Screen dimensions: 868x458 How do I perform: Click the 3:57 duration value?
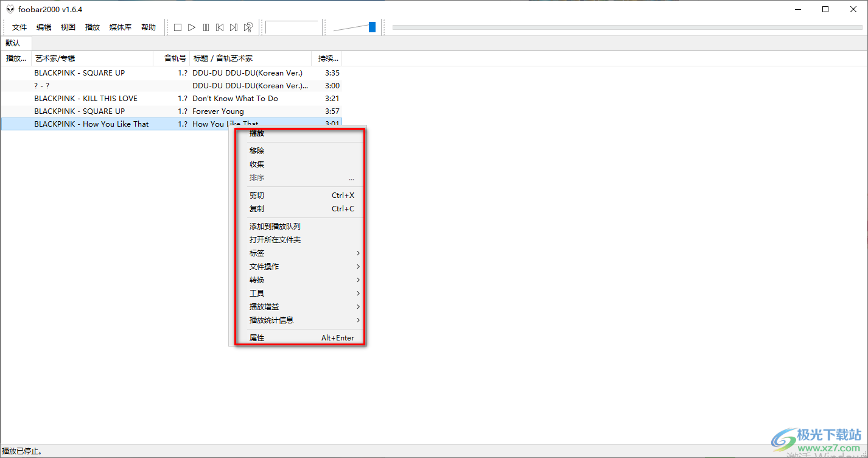pyautogui.click(x=332, y=111)
